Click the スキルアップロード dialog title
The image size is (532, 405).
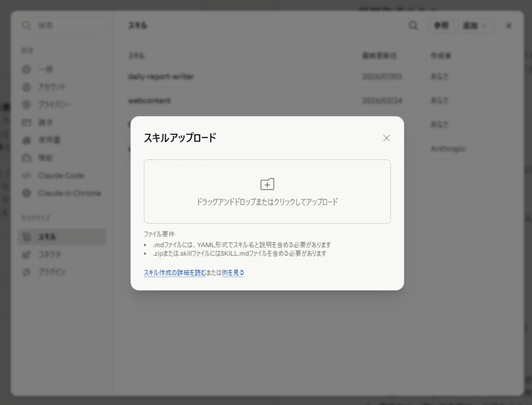click(x=180, y=138)
